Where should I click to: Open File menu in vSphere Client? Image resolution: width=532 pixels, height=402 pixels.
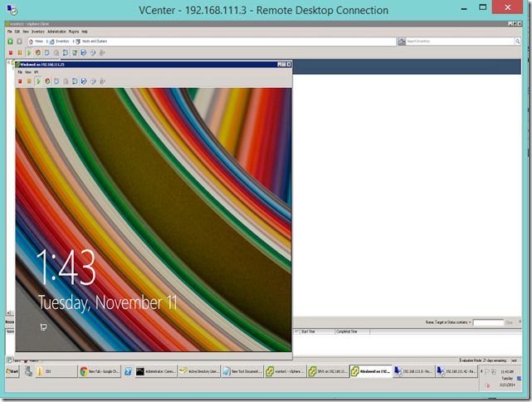10,32
